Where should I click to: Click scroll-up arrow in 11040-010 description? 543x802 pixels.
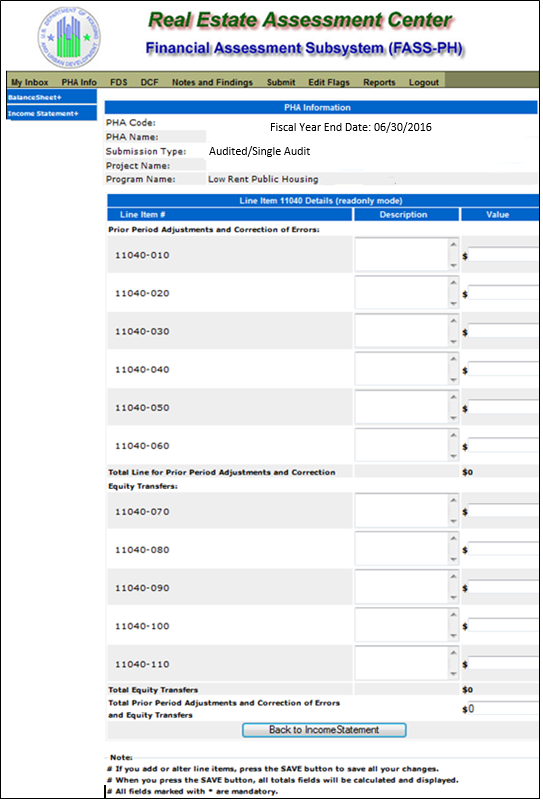pos(453,244)
